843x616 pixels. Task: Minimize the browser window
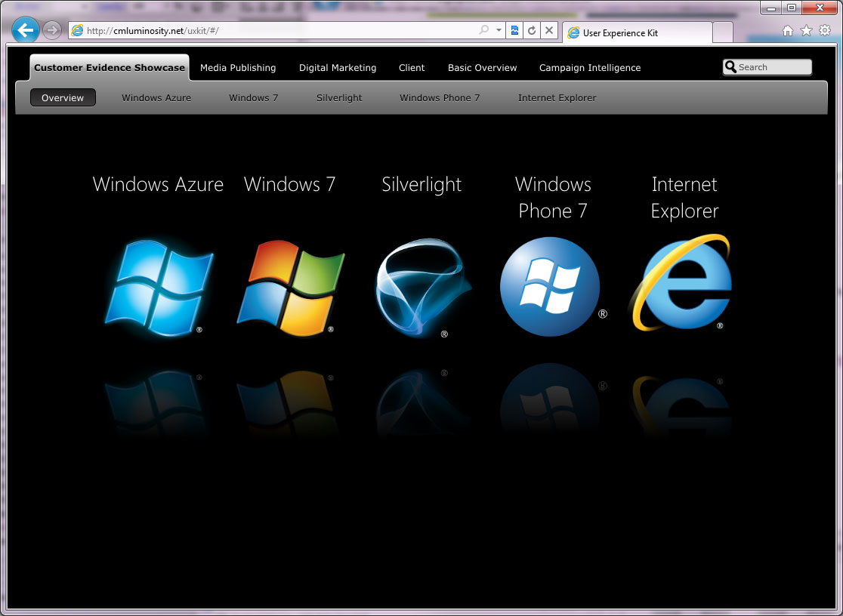click(x=771, y=8)
